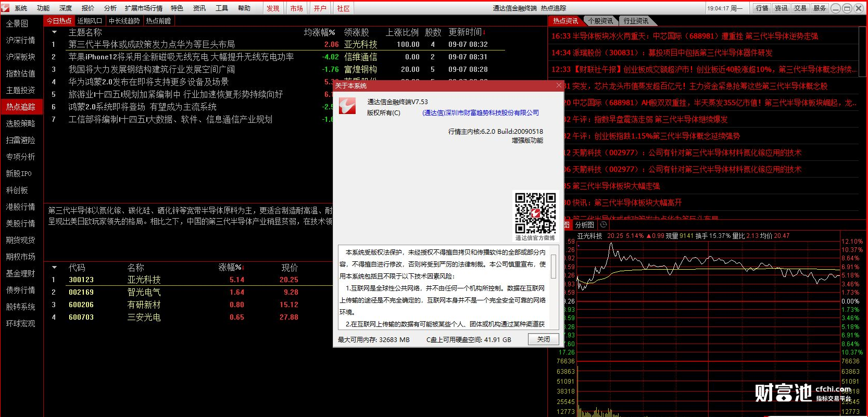Expand the dropdown arrow beside 主题名称 header
Viewport: 868px width, 417px height.
(x=54, y=32)
